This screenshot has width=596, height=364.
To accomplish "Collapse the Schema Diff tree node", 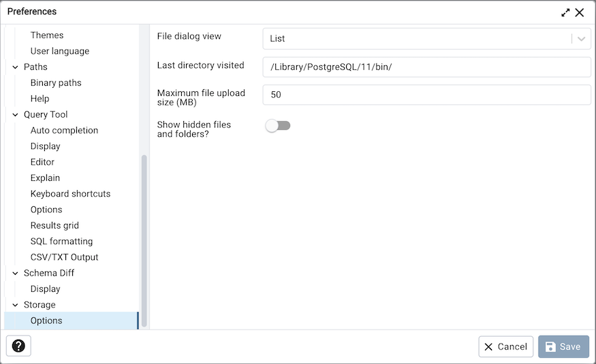I will (x=15, y=274).
